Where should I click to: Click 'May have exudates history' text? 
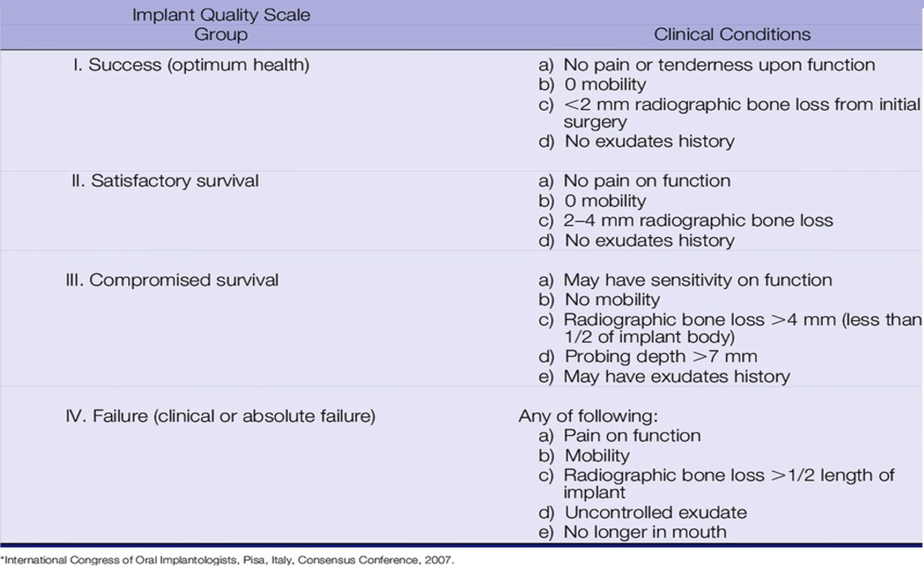(676, 377)
